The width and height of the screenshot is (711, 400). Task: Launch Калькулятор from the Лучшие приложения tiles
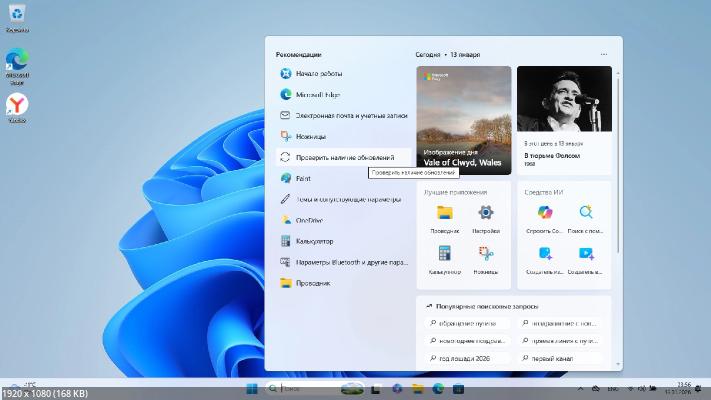click(x=444, y=254)
